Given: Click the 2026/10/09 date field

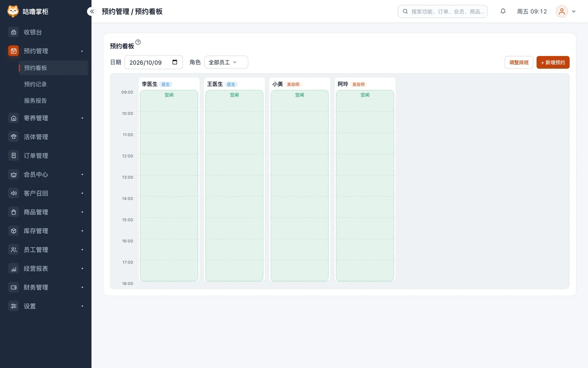Looking at the screenshot, I should [x=154, y=62].
